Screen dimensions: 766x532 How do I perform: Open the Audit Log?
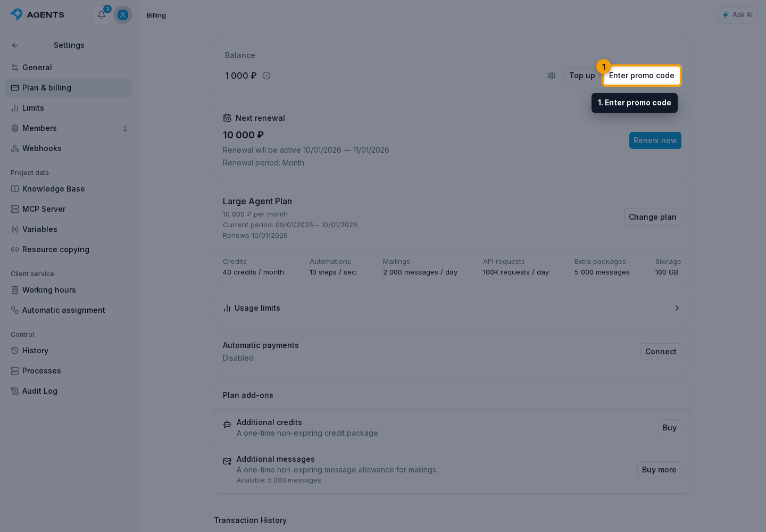click(x=69, y=391)
